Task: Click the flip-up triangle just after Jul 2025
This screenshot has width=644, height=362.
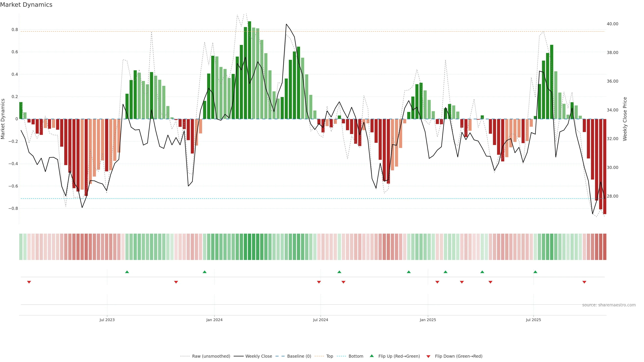Action: coord(535,272)
